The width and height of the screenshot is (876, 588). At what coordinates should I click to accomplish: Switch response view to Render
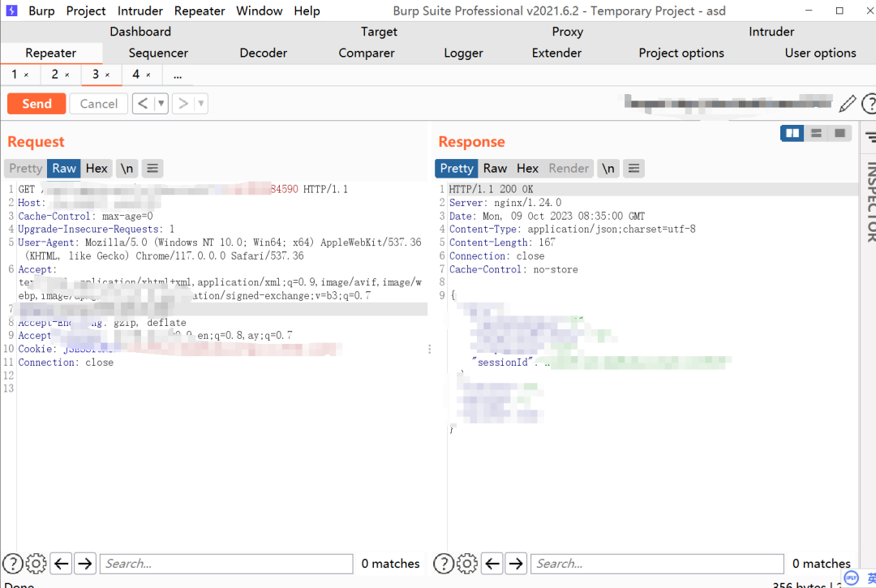pos(569,169)
